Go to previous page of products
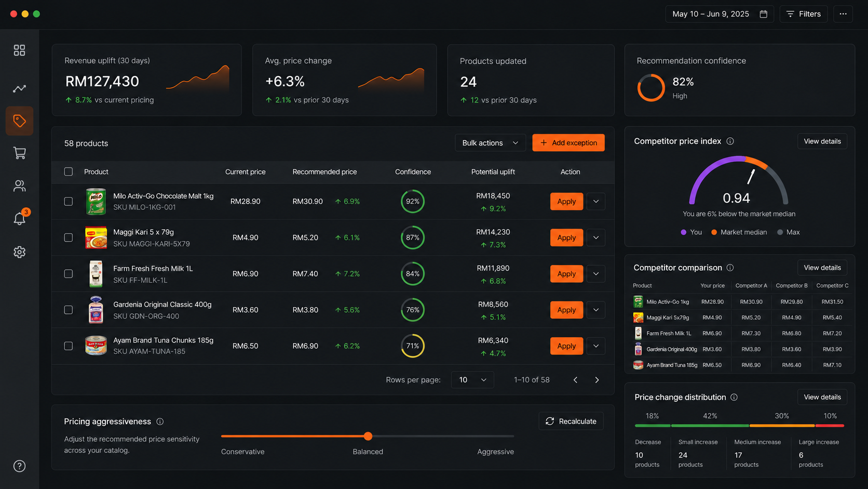 [x=575, y=380]
